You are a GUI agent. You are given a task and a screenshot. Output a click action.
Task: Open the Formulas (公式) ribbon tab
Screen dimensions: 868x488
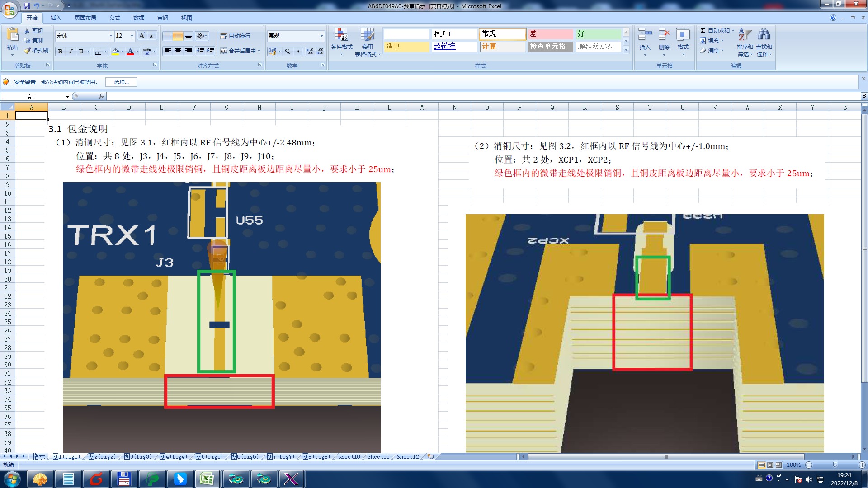114,18
